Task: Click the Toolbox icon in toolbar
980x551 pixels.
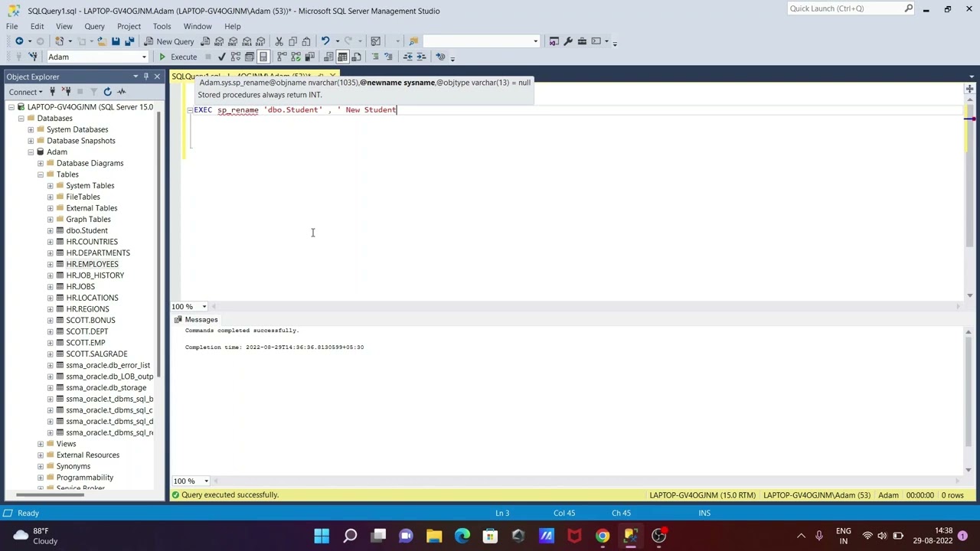Action: [x=582, y=41]
